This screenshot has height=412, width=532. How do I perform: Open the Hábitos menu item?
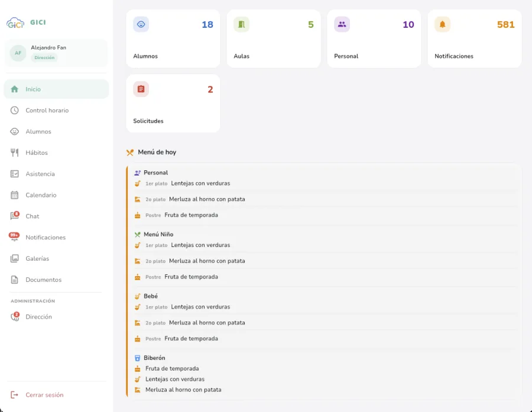pos(56,153)
